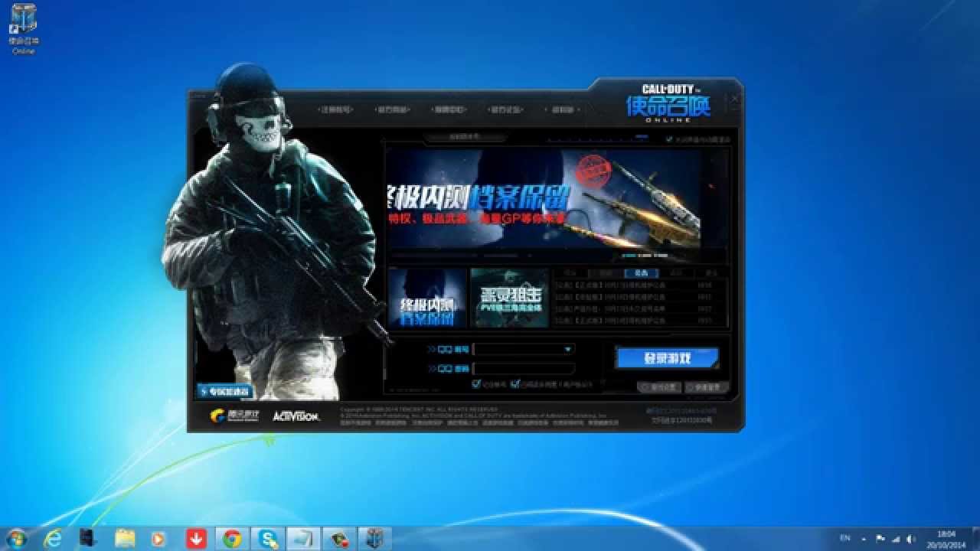
Task: Click the blue 登录游戏 login button
Action: click(667, 358)
